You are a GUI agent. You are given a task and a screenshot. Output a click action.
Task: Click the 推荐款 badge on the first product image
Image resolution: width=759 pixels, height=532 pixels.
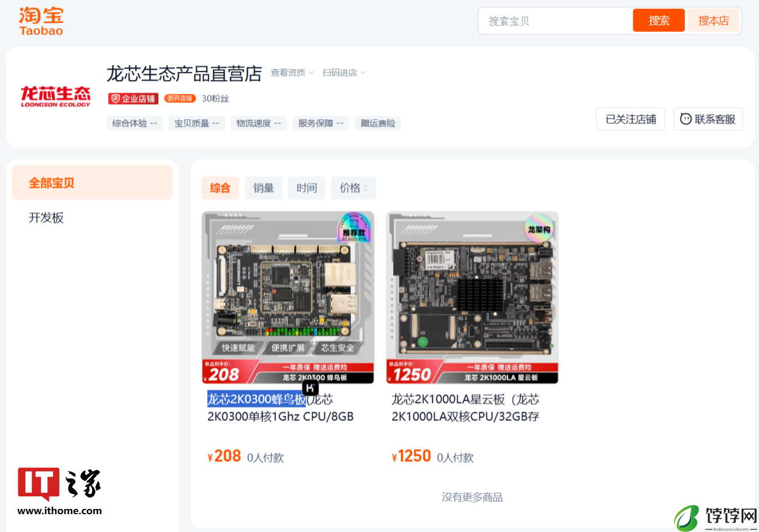pos(354,228)
